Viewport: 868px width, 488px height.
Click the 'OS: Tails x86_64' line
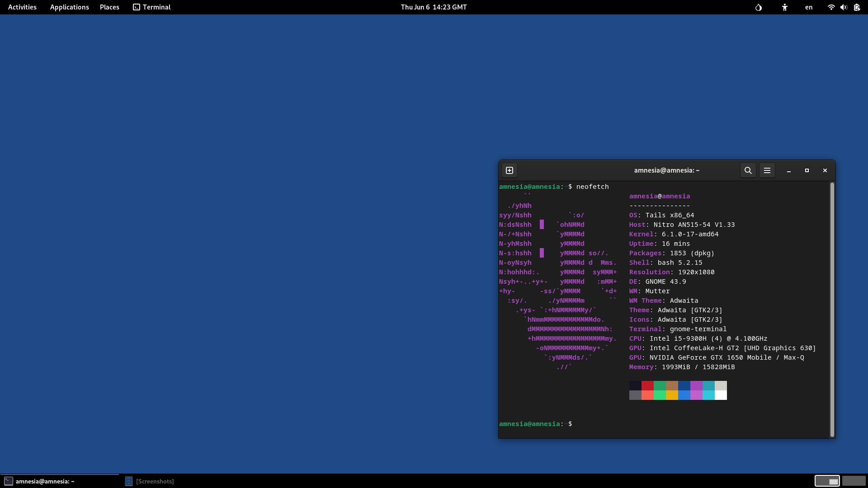(x=661, y=215)
